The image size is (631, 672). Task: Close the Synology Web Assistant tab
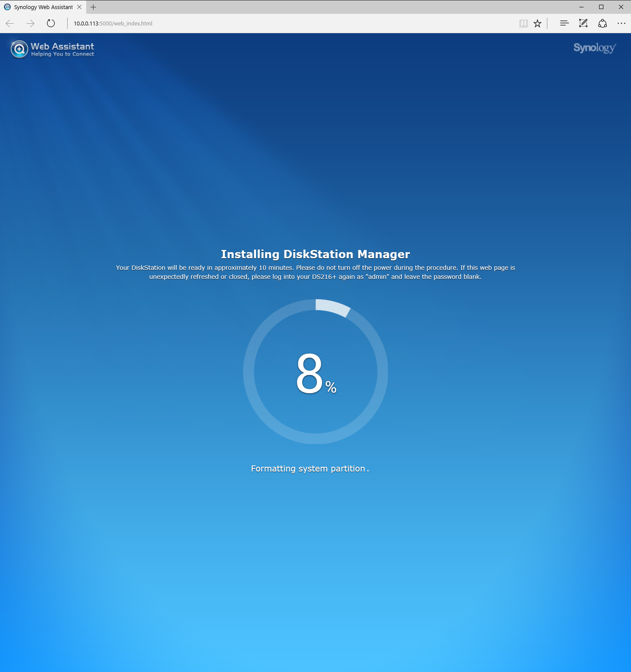tap(79, 7)
